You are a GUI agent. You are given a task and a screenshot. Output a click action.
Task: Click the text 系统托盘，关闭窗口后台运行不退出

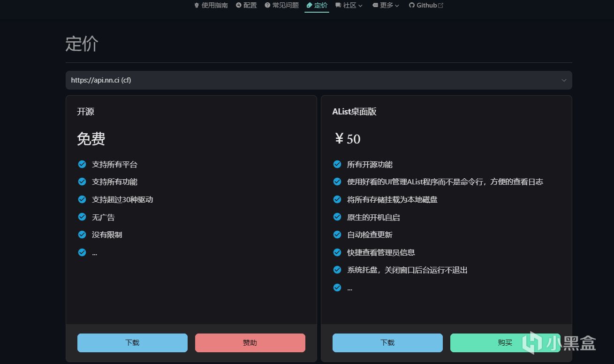tap(407, 270)
